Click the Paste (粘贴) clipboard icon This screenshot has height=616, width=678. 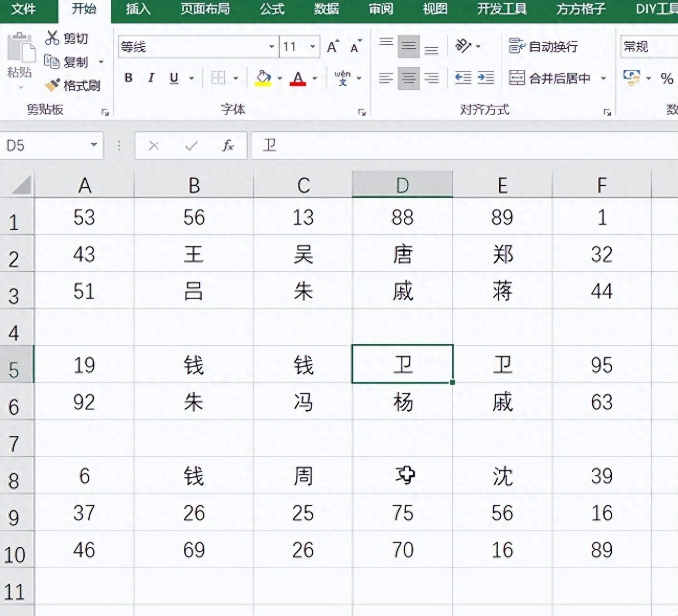(x=21, y=48)
